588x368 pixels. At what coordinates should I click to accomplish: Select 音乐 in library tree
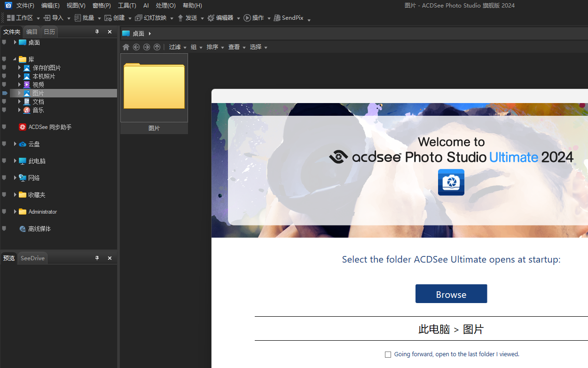pos(33,110)
